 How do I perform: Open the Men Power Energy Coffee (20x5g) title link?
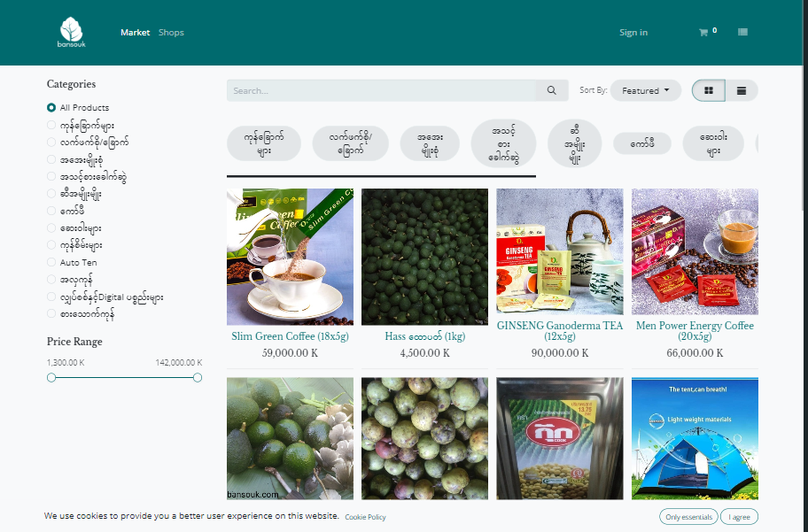[x=695, y=331]
